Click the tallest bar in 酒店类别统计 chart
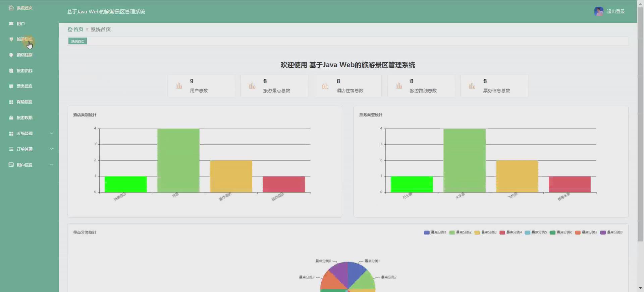The image size is (644, 292). (x=178, y=160)
